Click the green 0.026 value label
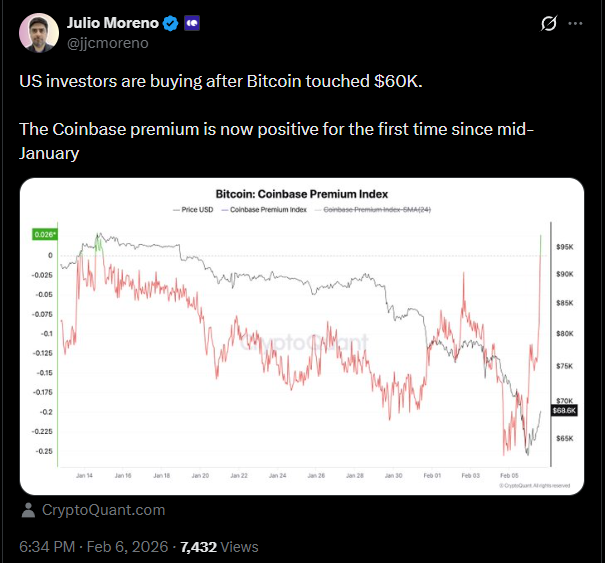Screen dimensions: 605x563 click(x=45, y=235)
